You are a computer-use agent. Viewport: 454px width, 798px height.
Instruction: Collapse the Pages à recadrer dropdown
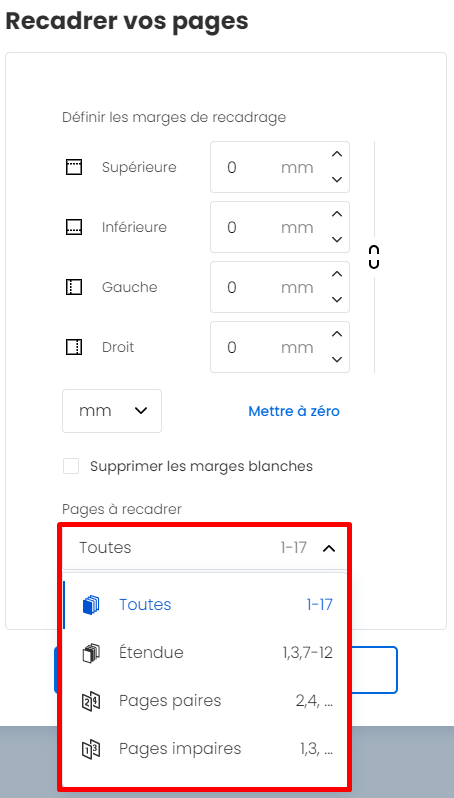(x=205, y=548)
